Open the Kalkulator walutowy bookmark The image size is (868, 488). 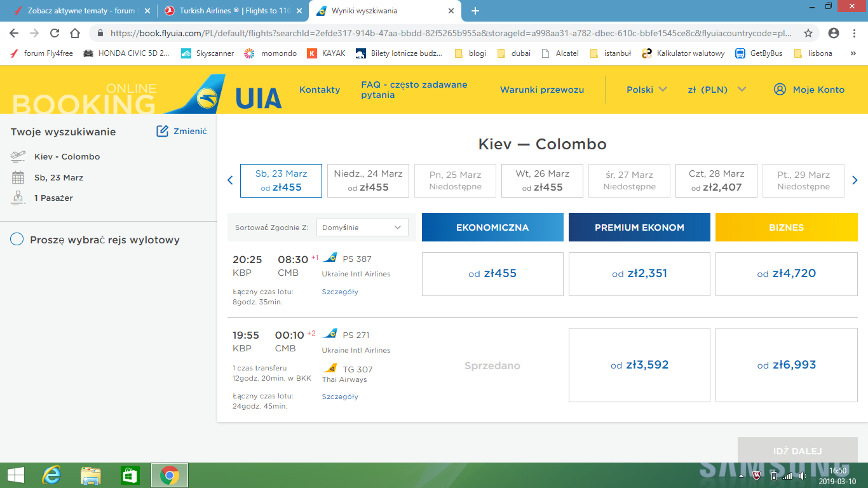coord(683,53)
